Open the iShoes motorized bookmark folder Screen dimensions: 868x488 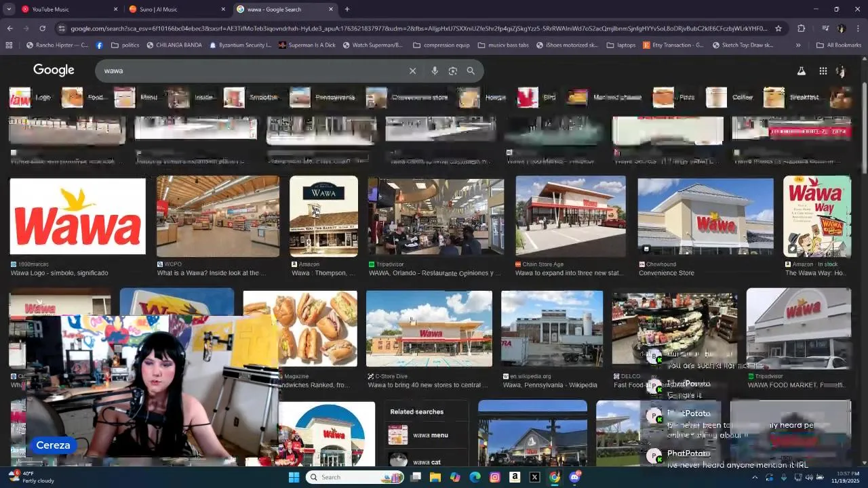point(568,45)
